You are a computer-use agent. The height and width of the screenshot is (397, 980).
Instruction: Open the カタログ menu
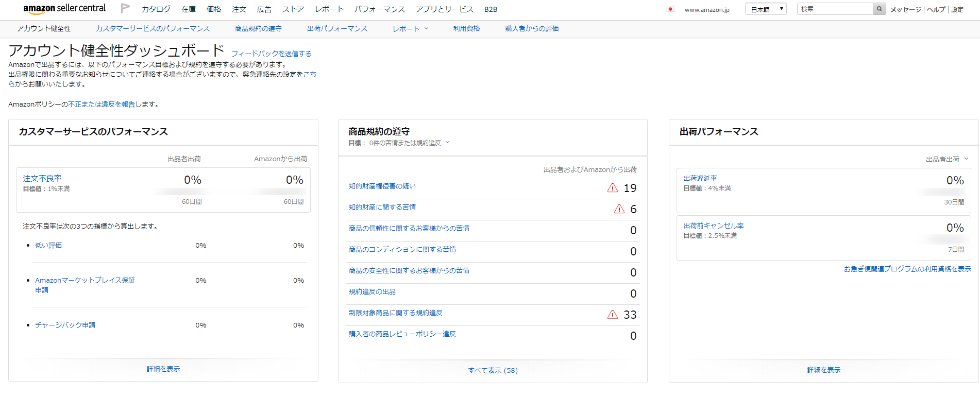[x=156, y=9]
